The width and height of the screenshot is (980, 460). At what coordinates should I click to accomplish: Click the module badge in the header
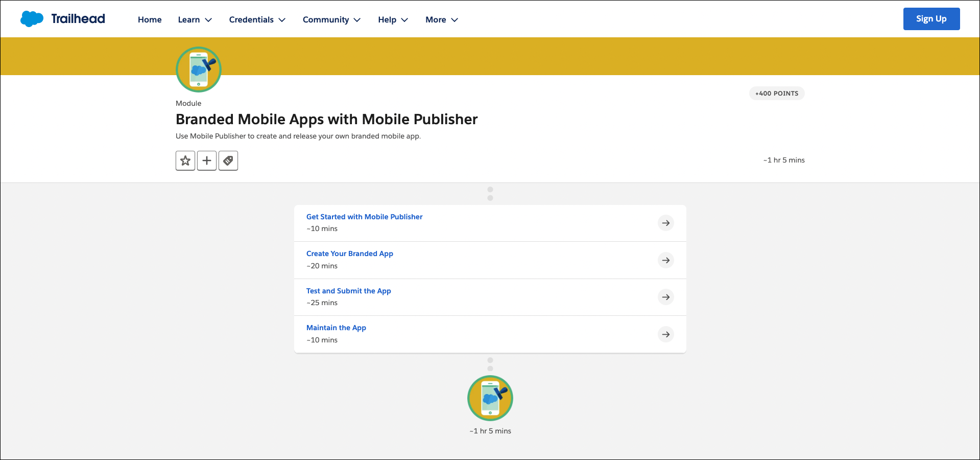click(199, 70)
